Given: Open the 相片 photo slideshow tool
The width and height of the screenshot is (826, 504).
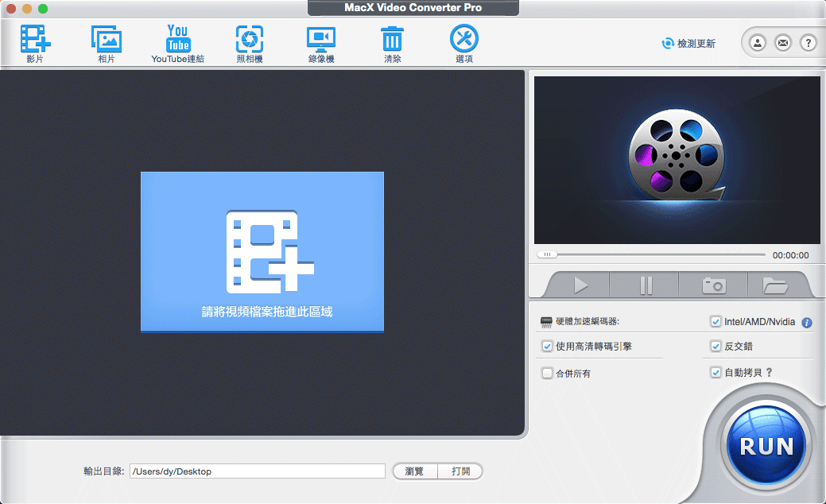Looking at the screenshot, I should [107, 44].
